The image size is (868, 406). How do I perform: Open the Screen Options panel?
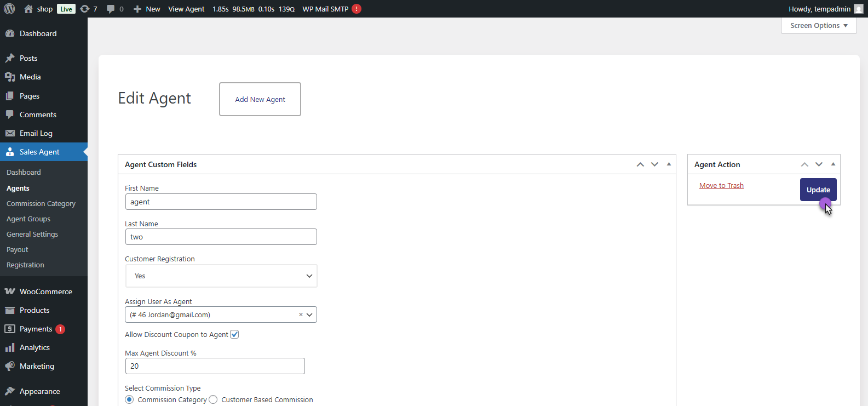click(x=818, y=26)
